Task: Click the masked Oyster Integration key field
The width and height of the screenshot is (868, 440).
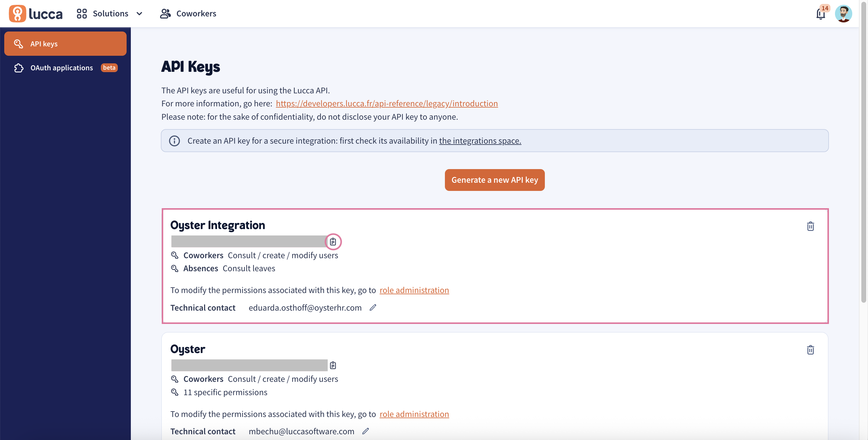Action: [249, 242]
